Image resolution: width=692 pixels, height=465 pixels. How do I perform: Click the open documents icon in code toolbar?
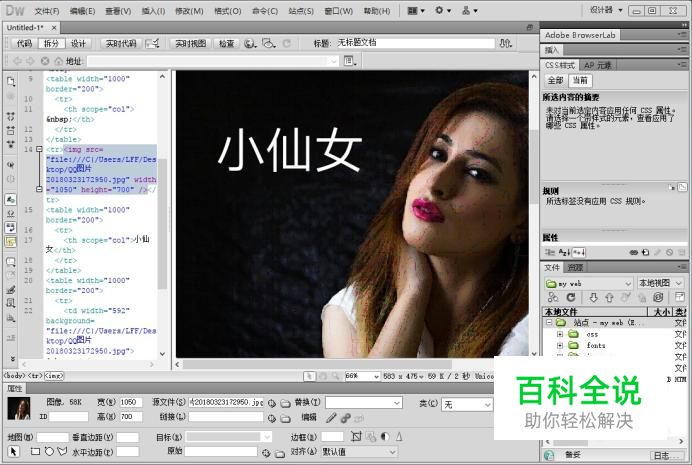tap(11, 82)
